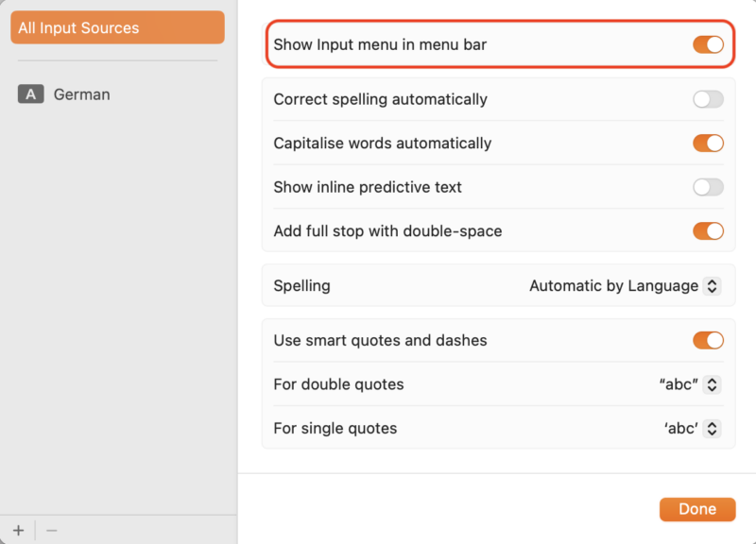
Task: Select the German input source entry
Action: coord(82,94)
